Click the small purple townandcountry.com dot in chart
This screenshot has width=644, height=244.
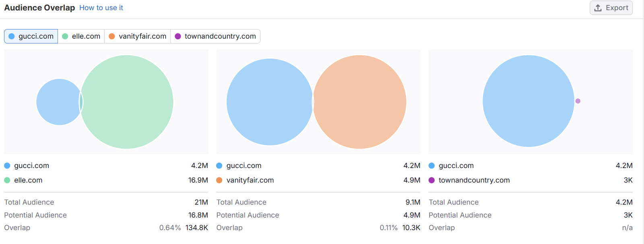point(578,101)
